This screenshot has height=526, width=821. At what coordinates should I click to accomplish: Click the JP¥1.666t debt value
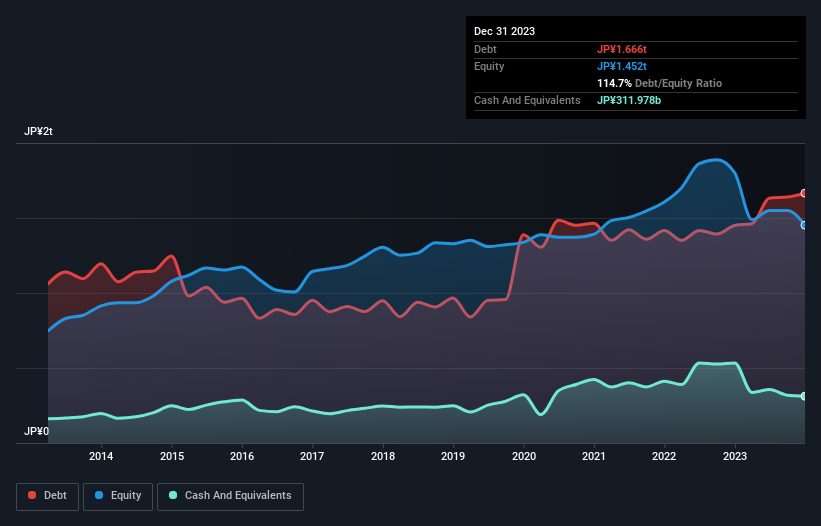click(622, 49)
